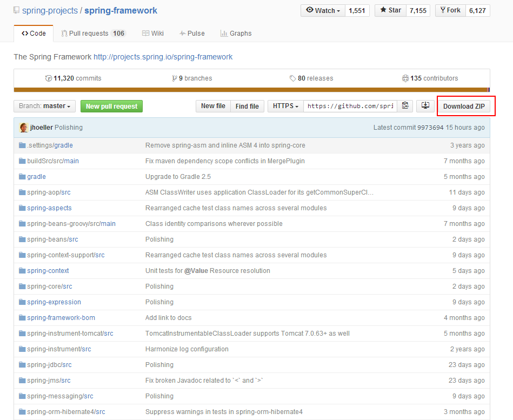Expand the HTTPS protocol dropdown
Image resolution: width=513 pixels, height=420 pixels.
point(285,106)
